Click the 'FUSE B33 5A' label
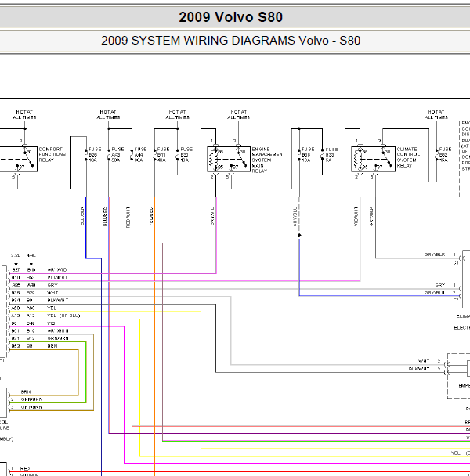 [331, 155]
